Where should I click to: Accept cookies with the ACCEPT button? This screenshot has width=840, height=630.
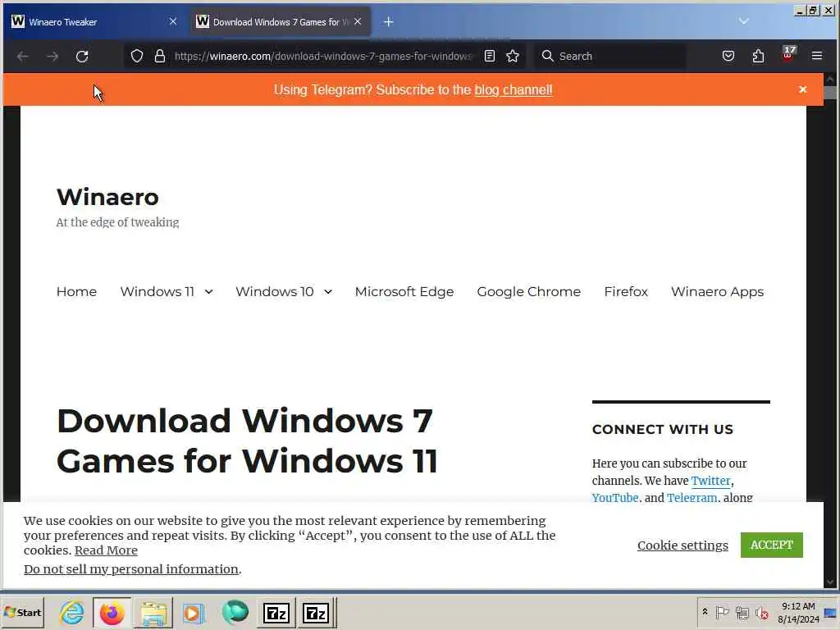(771, 545)
